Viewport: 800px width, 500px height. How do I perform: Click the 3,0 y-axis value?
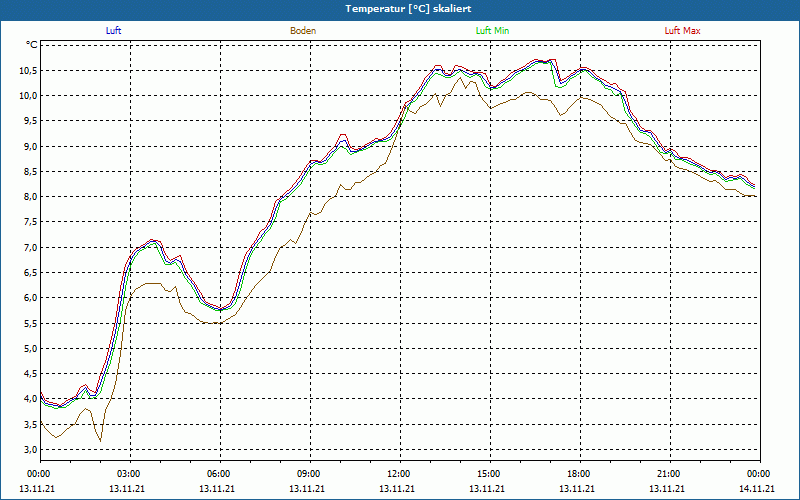coord(31,449)
